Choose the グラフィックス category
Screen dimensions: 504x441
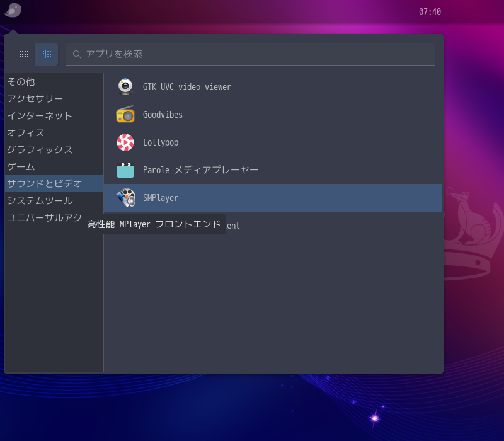(54, 150)
